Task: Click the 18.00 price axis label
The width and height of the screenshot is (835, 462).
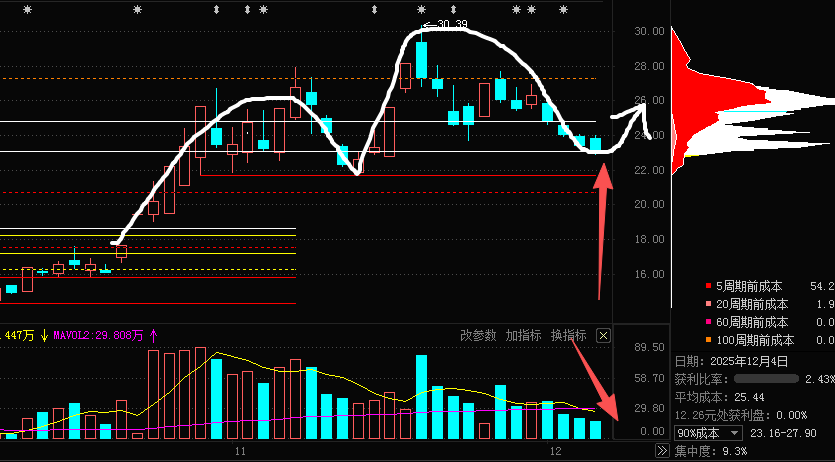Action: pos(650,239)
